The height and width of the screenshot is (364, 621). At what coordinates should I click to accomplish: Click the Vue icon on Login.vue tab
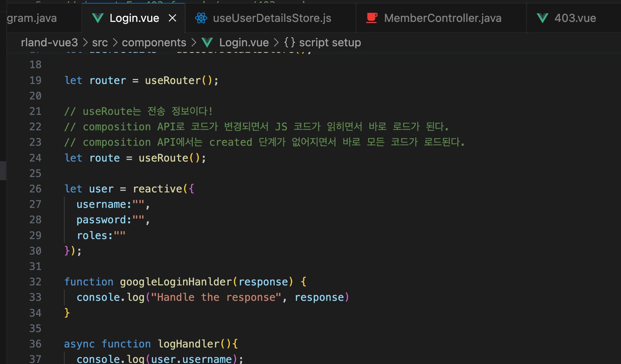(98, 18)
